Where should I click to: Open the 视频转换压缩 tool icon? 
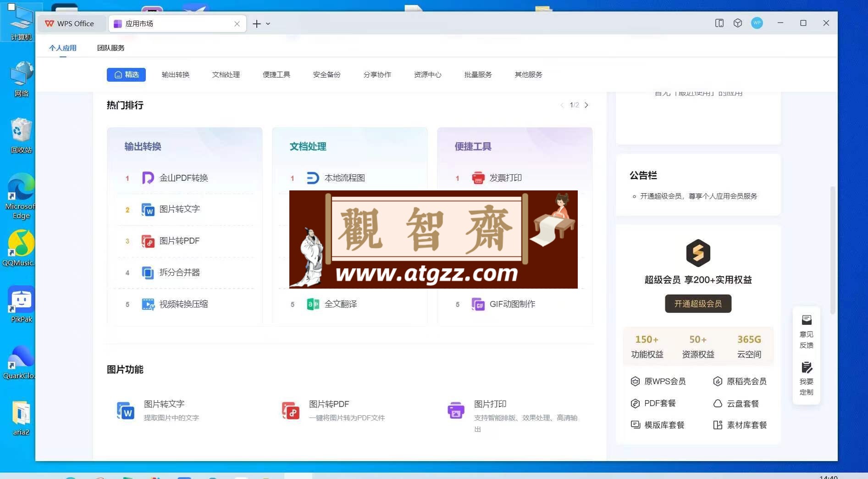pos(148,304)
